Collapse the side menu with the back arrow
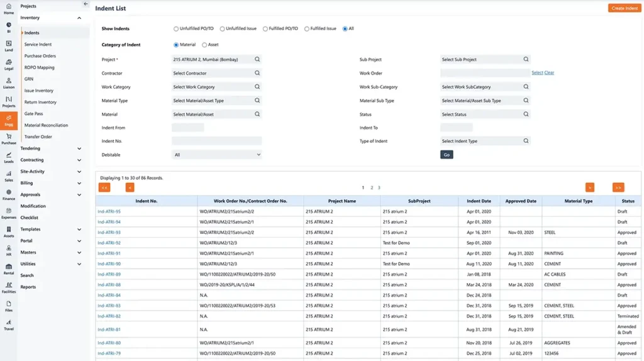Image resolution: width=644 pixels, height=361 pixels. [x=86, y=4]
